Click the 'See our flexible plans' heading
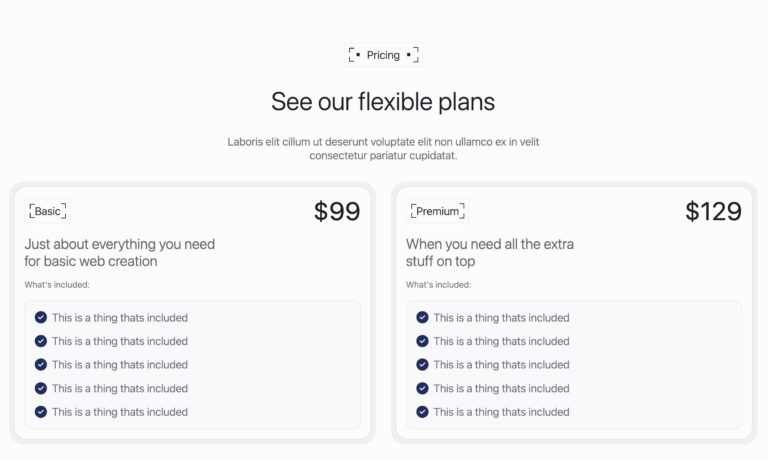 point(383,102)
